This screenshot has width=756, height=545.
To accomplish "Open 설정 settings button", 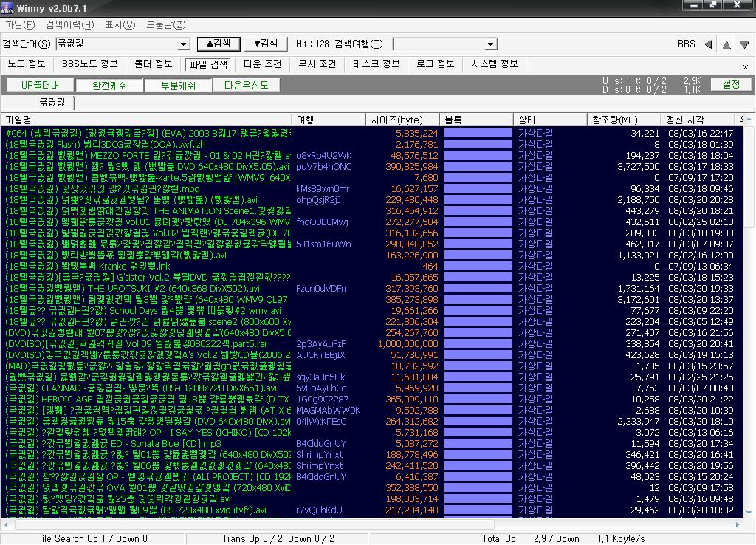I will (x=731, y=85).
